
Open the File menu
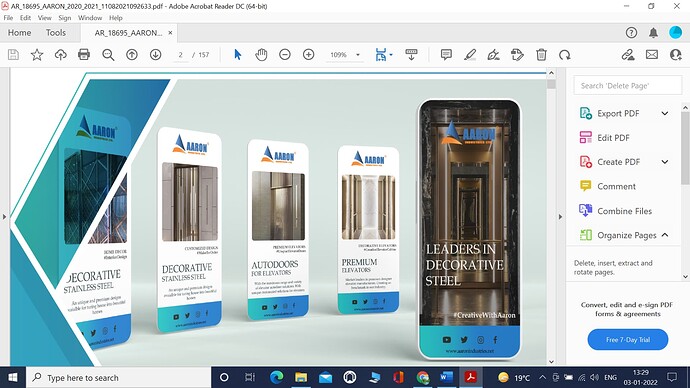point(8,18)
